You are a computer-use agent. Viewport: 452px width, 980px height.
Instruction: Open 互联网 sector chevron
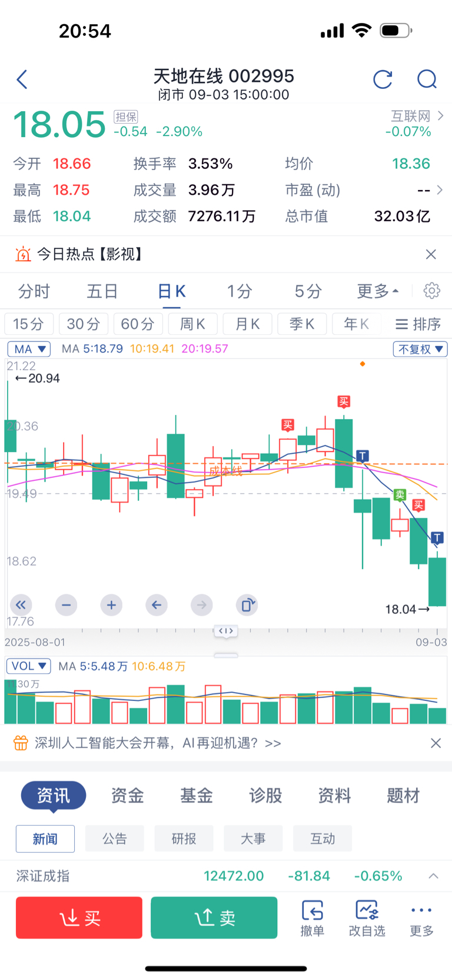(440, 116)
